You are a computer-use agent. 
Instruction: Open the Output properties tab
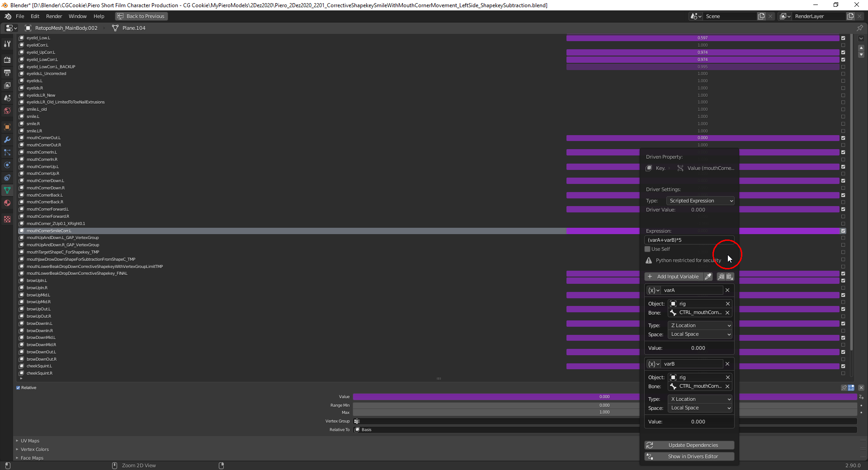tap(7, 72)
